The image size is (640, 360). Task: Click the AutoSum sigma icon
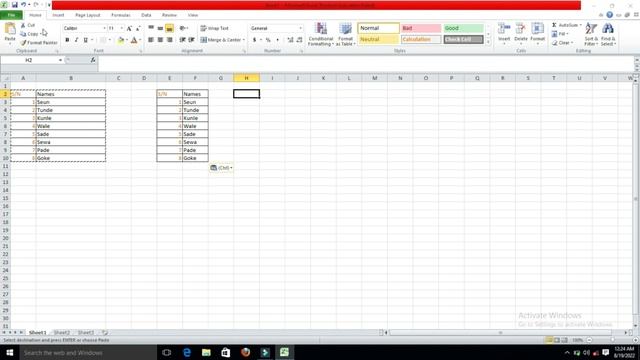pyautogui.click(x=554, y=25)
